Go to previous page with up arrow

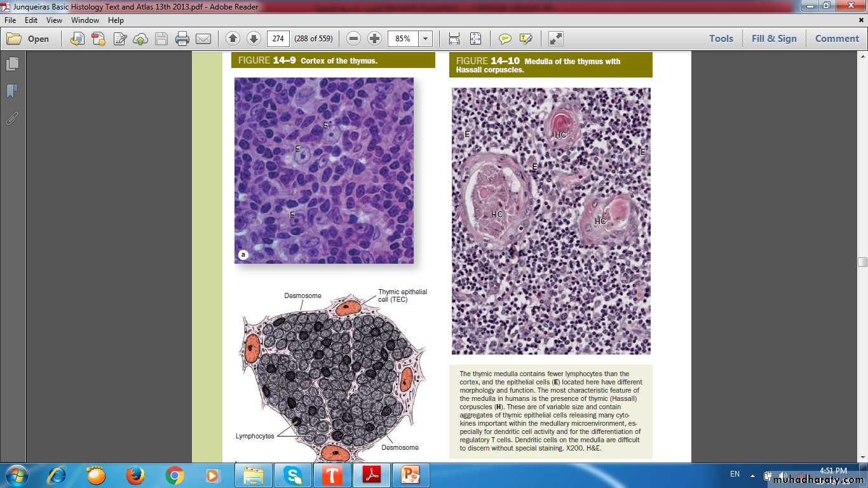[233, 39]
